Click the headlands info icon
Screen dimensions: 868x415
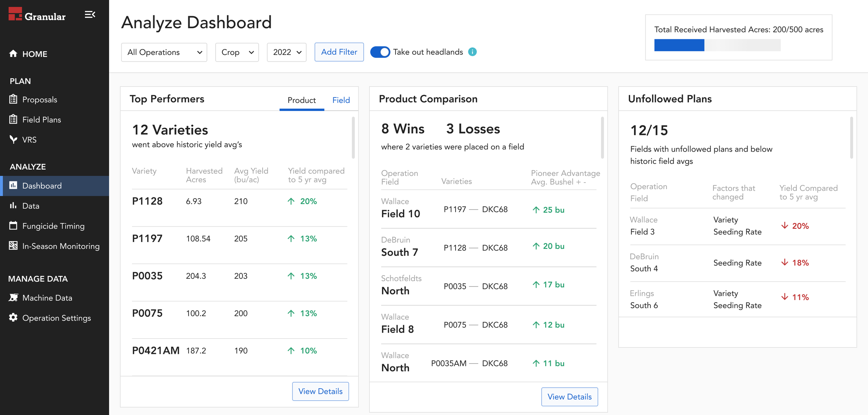[472, 52]
